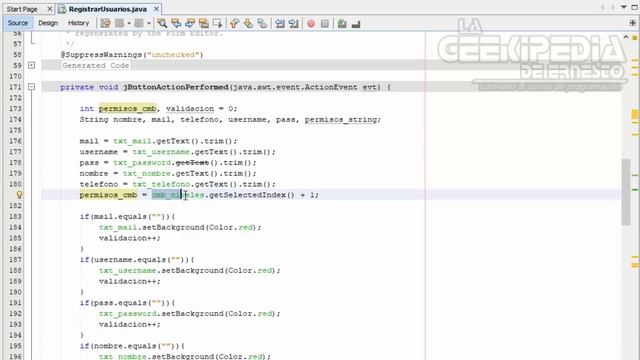Expand the Generated Code fold

(x=31, y=65)
